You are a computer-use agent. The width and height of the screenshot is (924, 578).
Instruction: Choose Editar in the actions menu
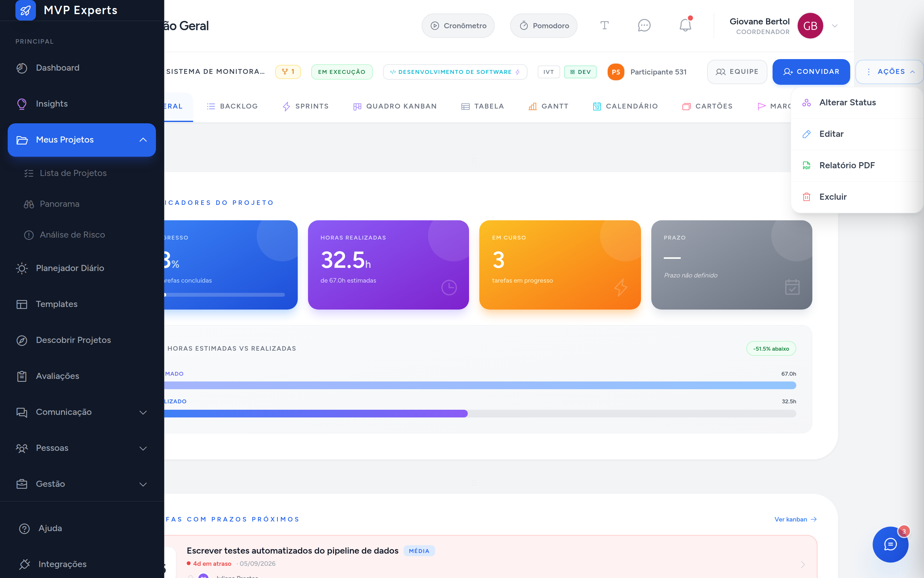tap(857, 134)
